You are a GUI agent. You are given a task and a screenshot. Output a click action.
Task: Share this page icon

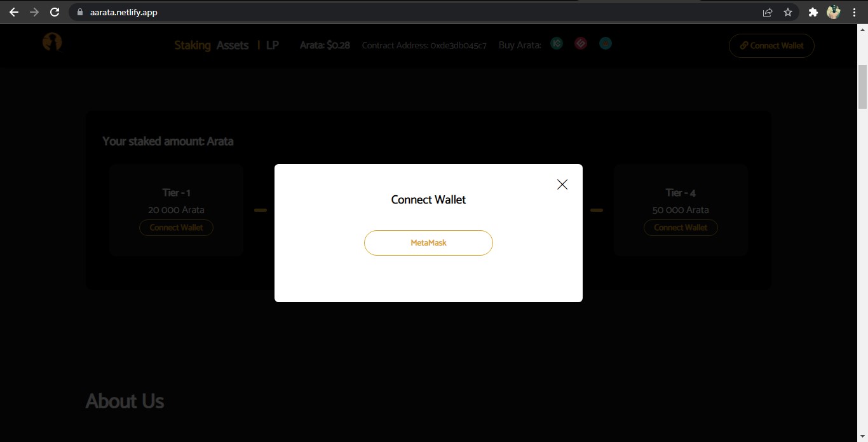point(768,12)
